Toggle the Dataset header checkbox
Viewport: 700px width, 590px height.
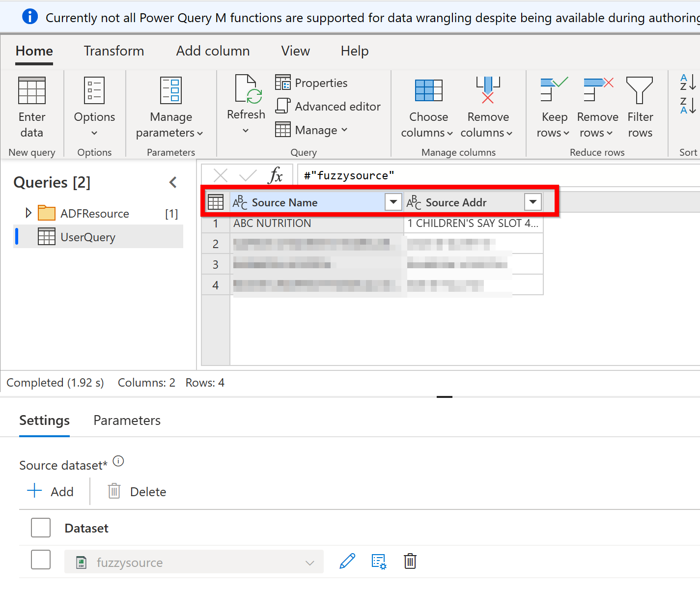pos(41,528)
